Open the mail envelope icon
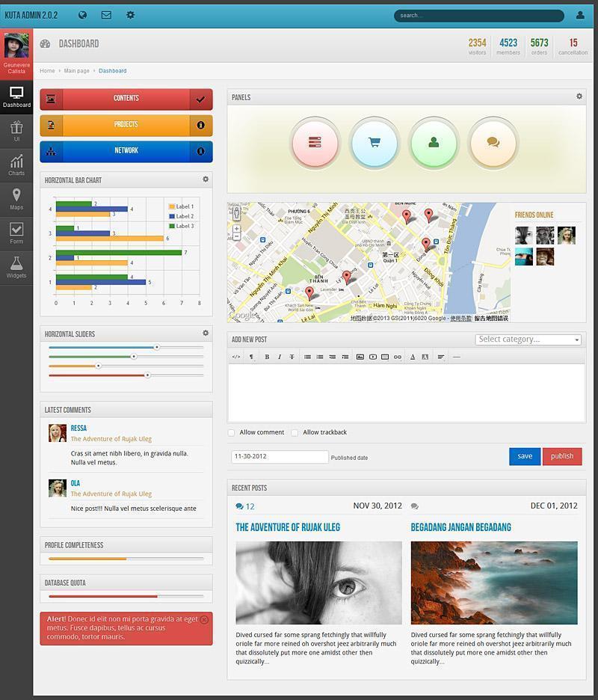This screenshot has width=598, height=700. pyautogui.click(x=106, y=15)
